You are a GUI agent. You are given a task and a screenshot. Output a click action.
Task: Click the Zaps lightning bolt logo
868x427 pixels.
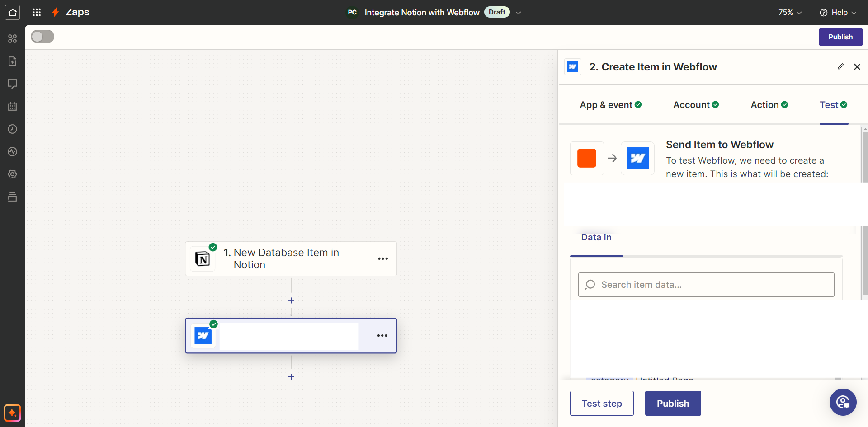(55, 12)
